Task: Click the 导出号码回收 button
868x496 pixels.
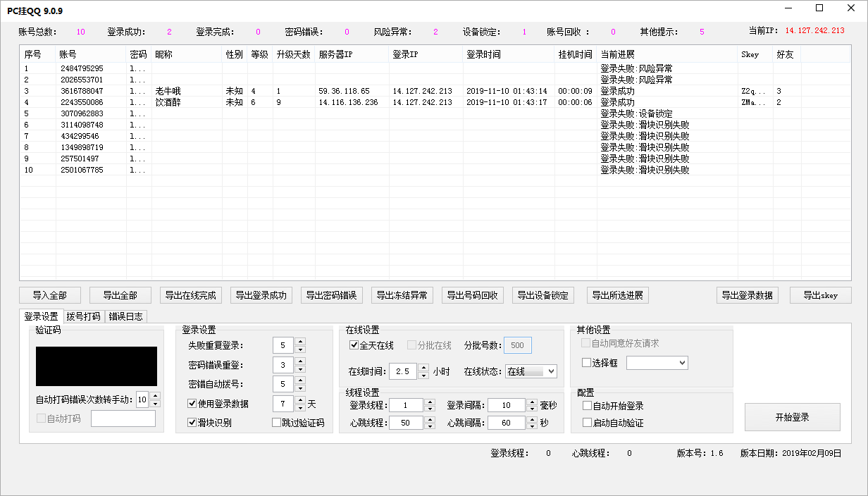Action: [x=473, y=295]
